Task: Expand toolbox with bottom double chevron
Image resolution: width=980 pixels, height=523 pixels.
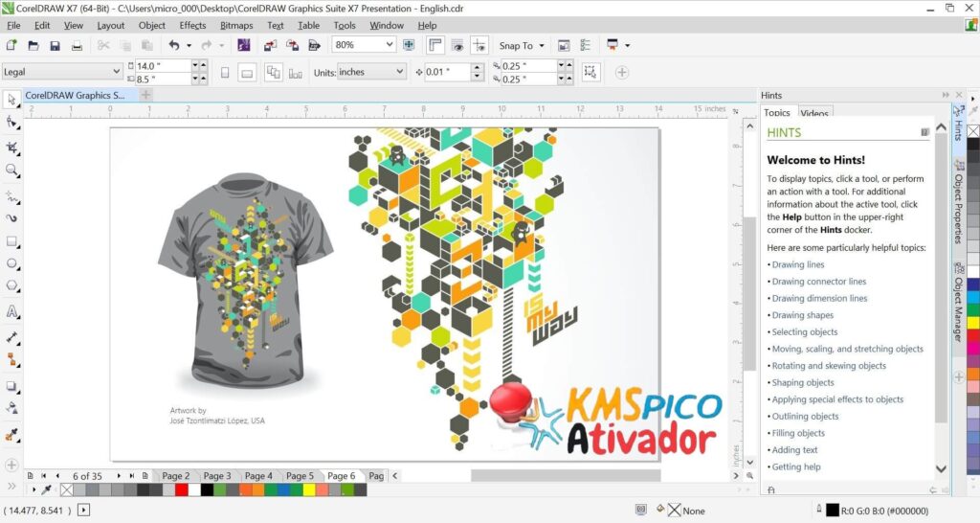Action: [11, 486]
